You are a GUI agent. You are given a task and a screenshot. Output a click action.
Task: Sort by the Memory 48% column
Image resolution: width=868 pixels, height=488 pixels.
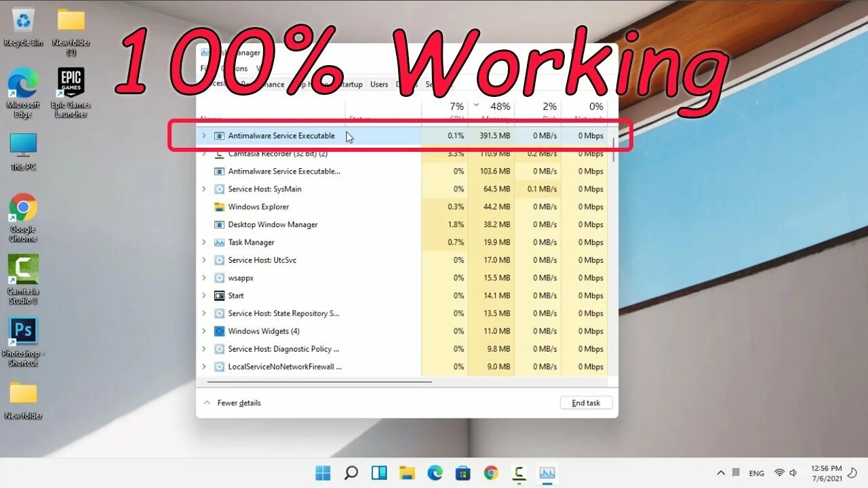pos(491,112)
